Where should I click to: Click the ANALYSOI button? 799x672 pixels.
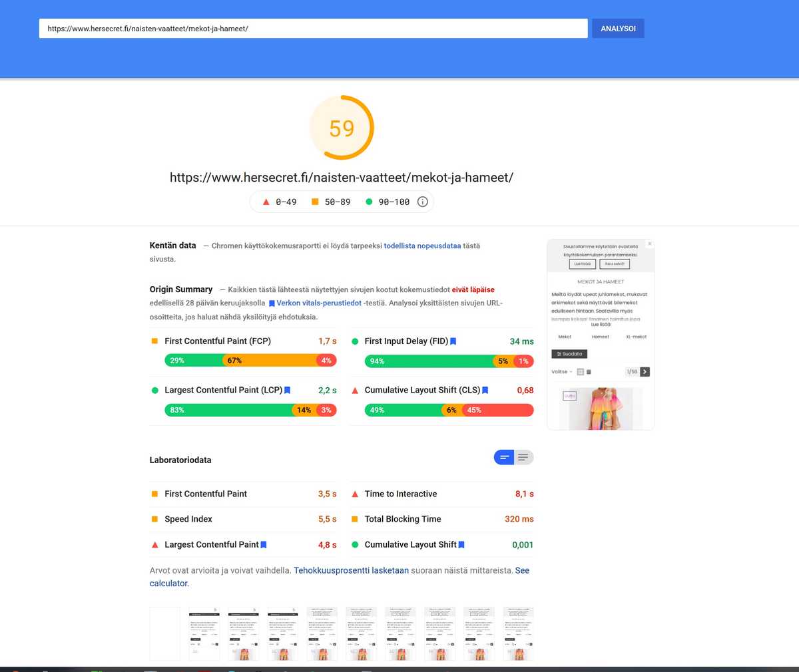[x=618, y=29]
